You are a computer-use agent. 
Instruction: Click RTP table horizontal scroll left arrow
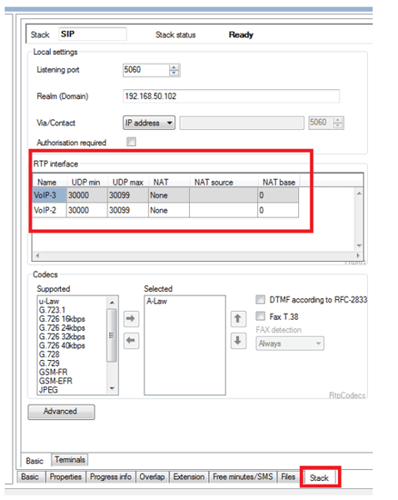point(37,256)
